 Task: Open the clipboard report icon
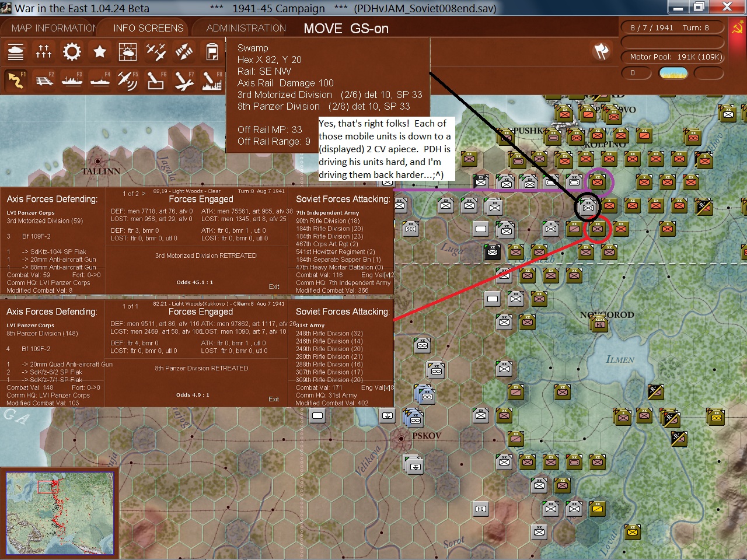coord(212,52)
